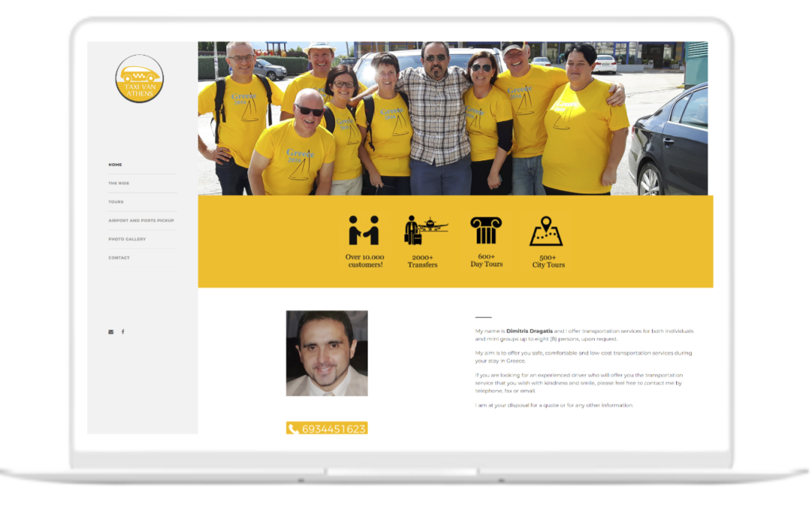The height and width of the screenshot is (508, 812).
Task: Click the Facebook icon in sidebar
Action: tap(123, 330)
